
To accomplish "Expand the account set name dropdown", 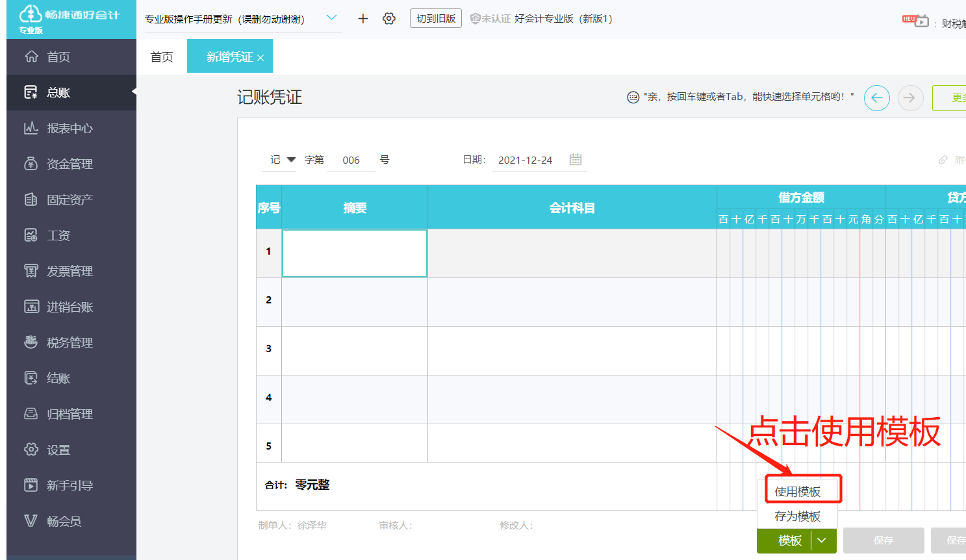I will [x=331, y=18].
